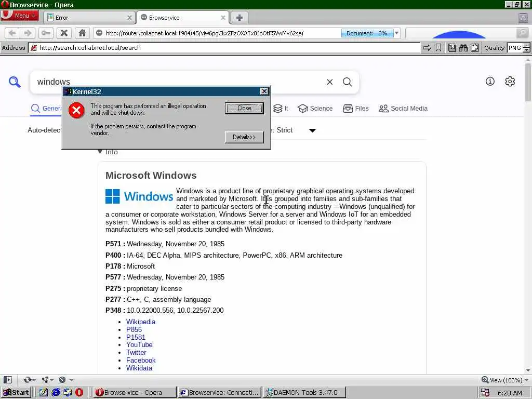Open a new tab with plus button
The width and height of the screenshot is (532, 399).
point(239,18)
